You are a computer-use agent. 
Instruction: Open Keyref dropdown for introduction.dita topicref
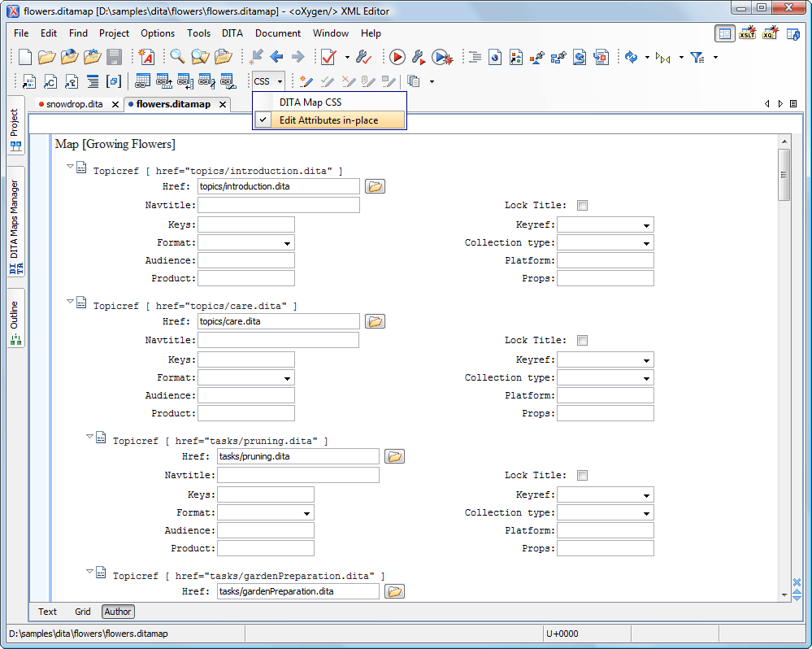647,225
